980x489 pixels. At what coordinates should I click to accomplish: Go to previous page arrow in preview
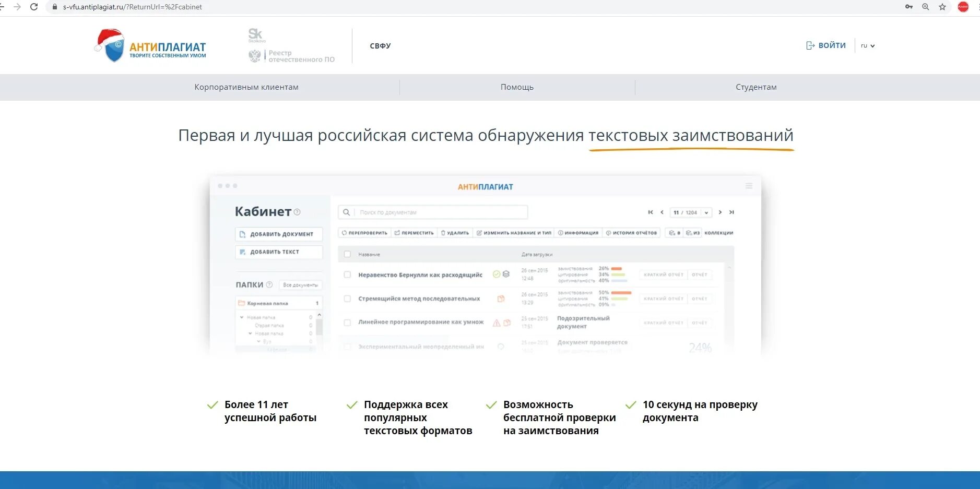point(662,212)
